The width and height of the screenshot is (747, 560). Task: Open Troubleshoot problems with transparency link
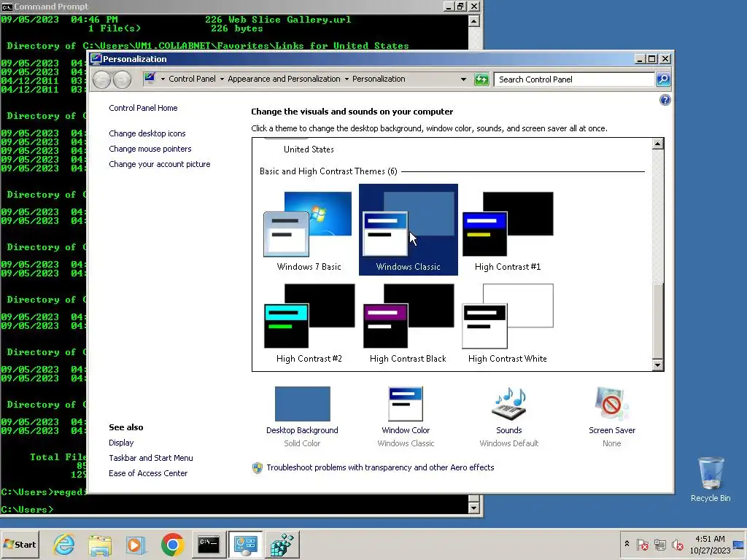click(380, 467)
